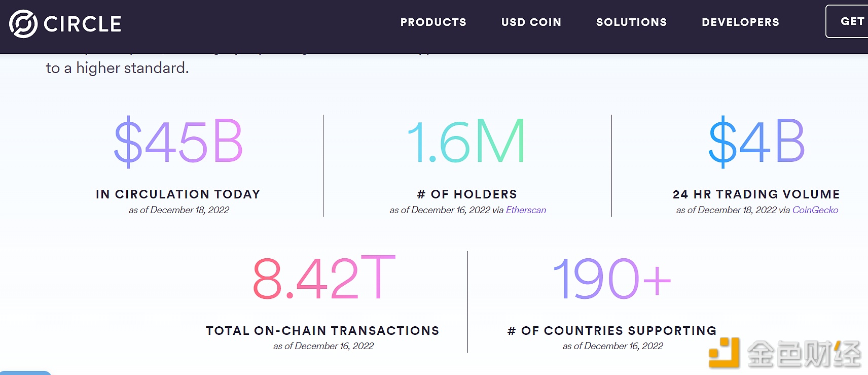The width and height of the screenshot is (868, 375).
Task: Click the 1.6M holders figure
Action: click(x=466, y=142)
